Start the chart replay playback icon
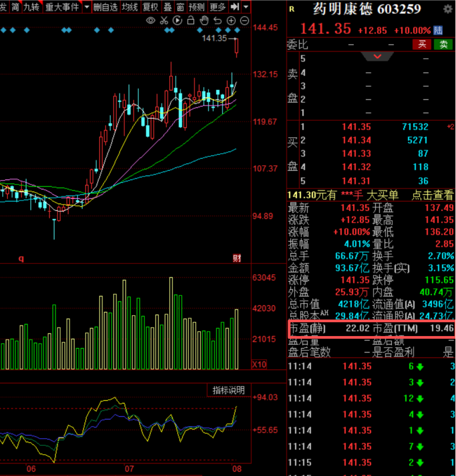 click(x=177, y=21)
